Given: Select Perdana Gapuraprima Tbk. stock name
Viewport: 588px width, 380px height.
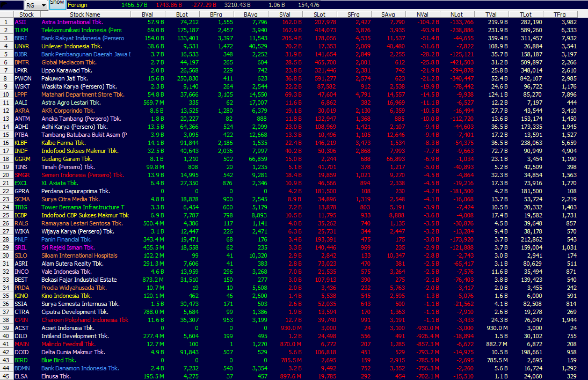Looking at the screenshot, I should 75,191.
